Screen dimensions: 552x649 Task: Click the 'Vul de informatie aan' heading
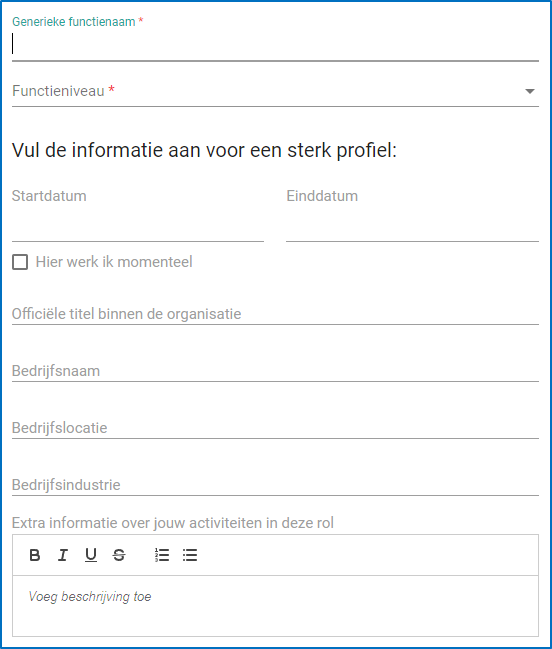[204, 150]
